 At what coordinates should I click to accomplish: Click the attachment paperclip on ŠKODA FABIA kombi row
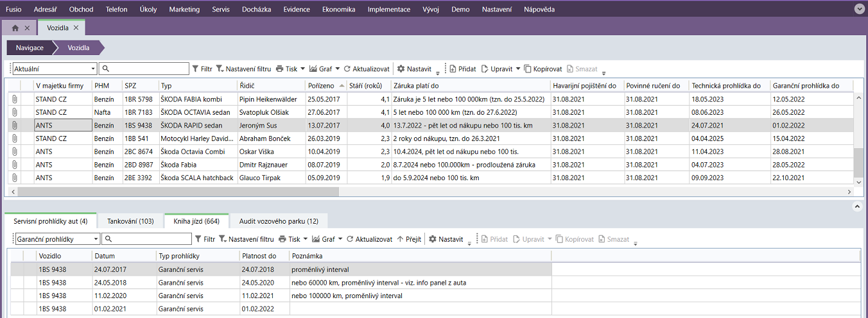(13, 99)
